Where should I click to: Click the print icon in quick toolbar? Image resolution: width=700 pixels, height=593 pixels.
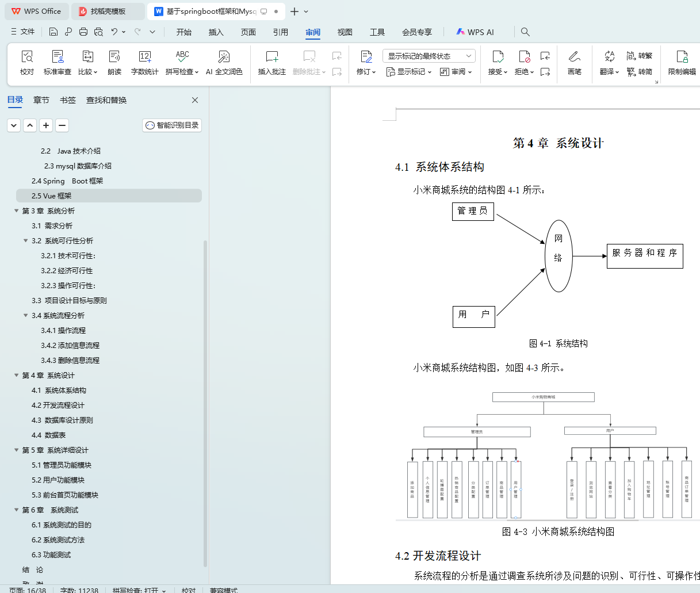pos(83,32)
